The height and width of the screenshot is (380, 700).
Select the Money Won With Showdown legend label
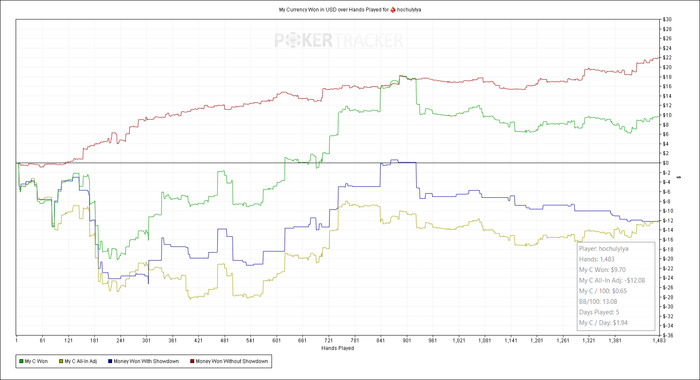(x=146, y=361)
